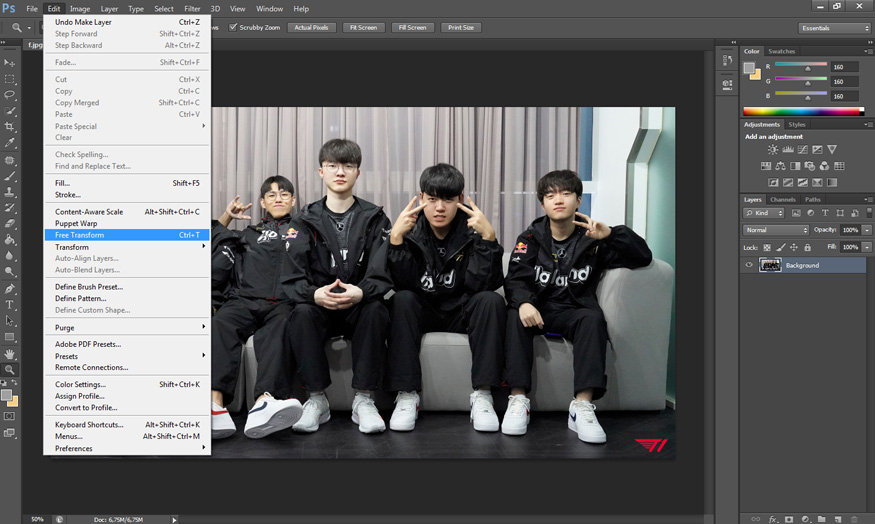Open the Essentials workspace dropdown
The height and width of the screenshot is (524, 875).
pyautogui.click(x=835, y=28)
